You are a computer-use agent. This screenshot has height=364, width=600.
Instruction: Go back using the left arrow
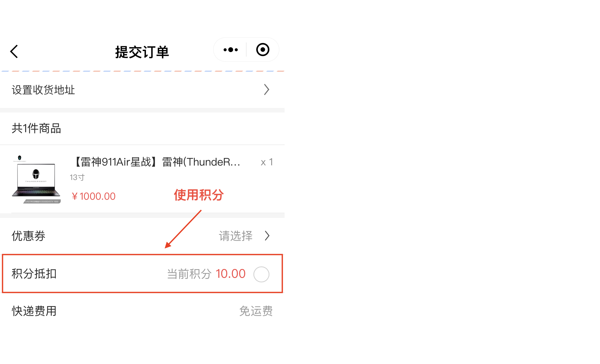(x=14, y=52)
